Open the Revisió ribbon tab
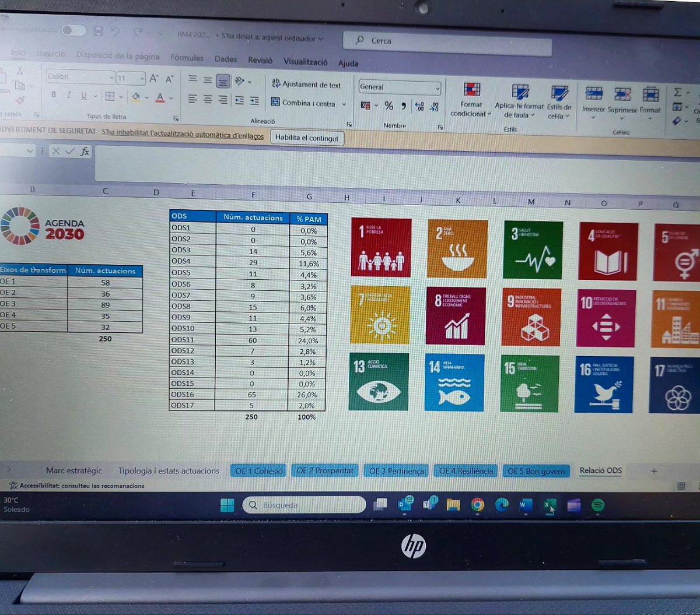This screenshot has width=700, height=615. click(x=260, y=60)
